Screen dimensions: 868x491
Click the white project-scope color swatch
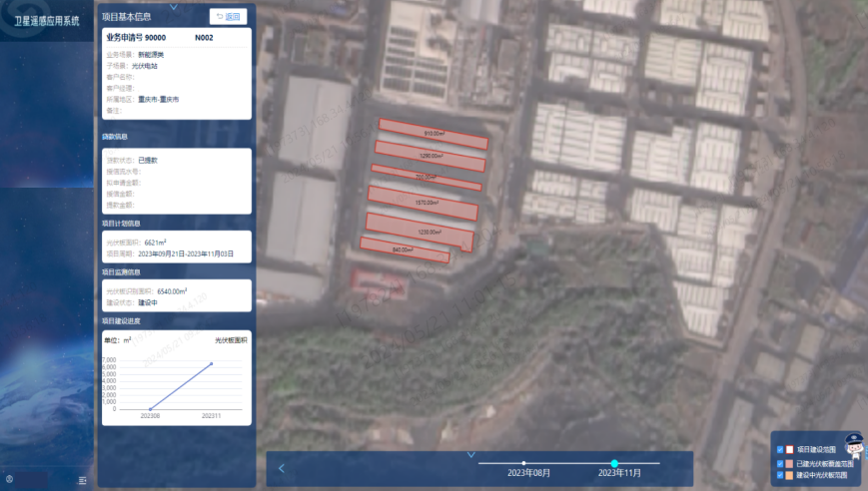pyautogui.click(x=790, y=450)
